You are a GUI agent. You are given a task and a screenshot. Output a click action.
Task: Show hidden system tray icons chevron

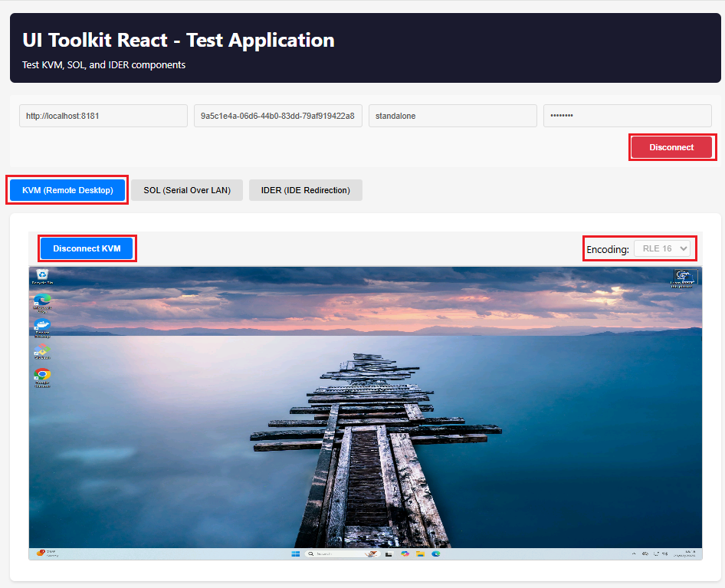(634, 554)
